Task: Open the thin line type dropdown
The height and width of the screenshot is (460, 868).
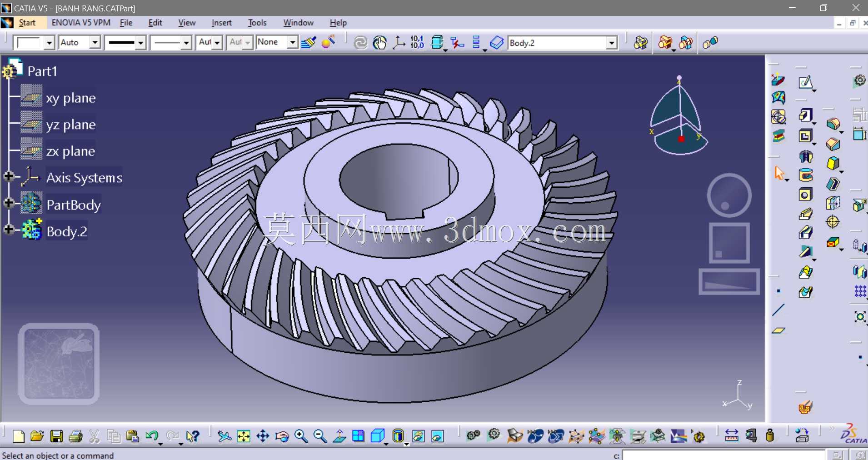Action: [186, 43]
